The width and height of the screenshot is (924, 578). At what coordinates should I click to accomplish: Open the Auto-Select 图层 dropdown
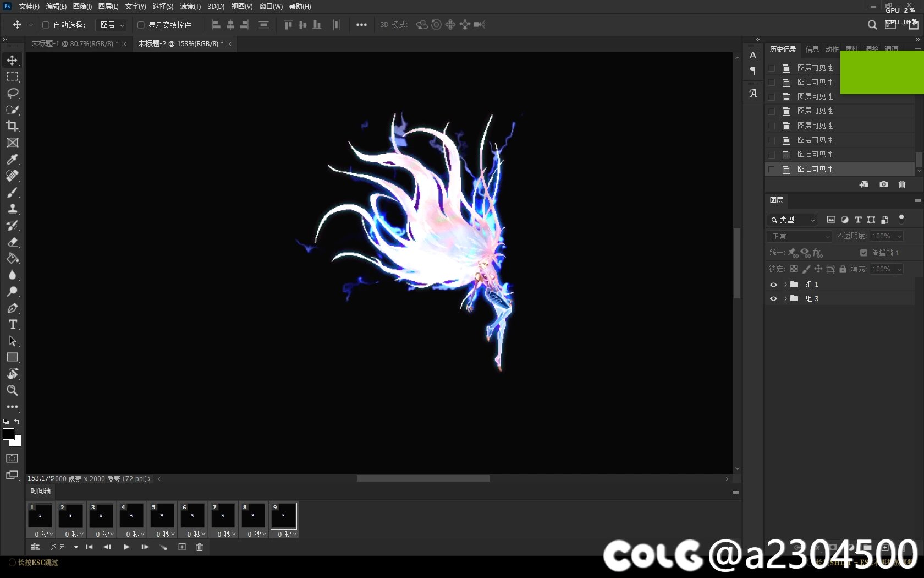click(x=111, y=25)
